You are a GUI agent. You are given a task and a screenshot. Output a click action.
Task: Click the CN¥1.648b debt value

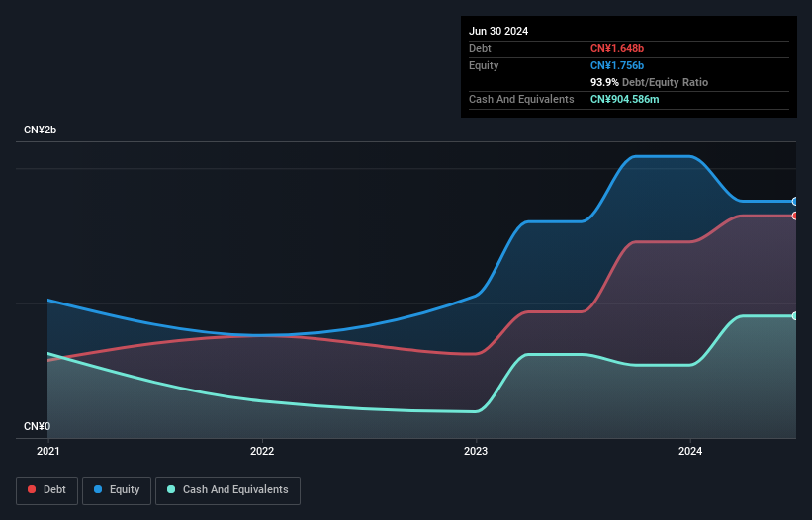click(617, 48)
